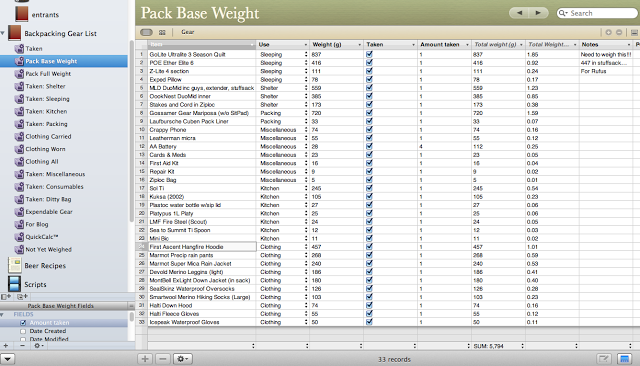Toggle Amount taken field checkbox
The width and height of the screenshot is (640, 366).
click(23, 323)
